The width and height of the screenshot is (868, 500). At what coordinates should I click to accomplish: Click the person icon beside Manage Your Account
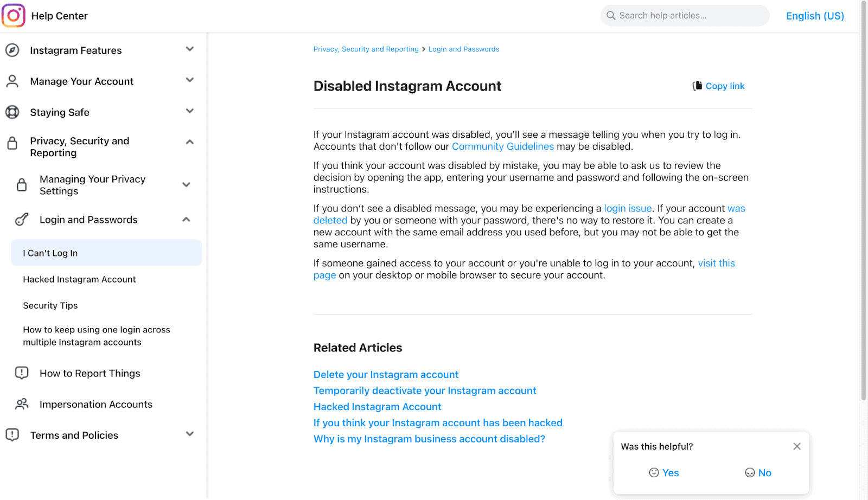(12, 81)
